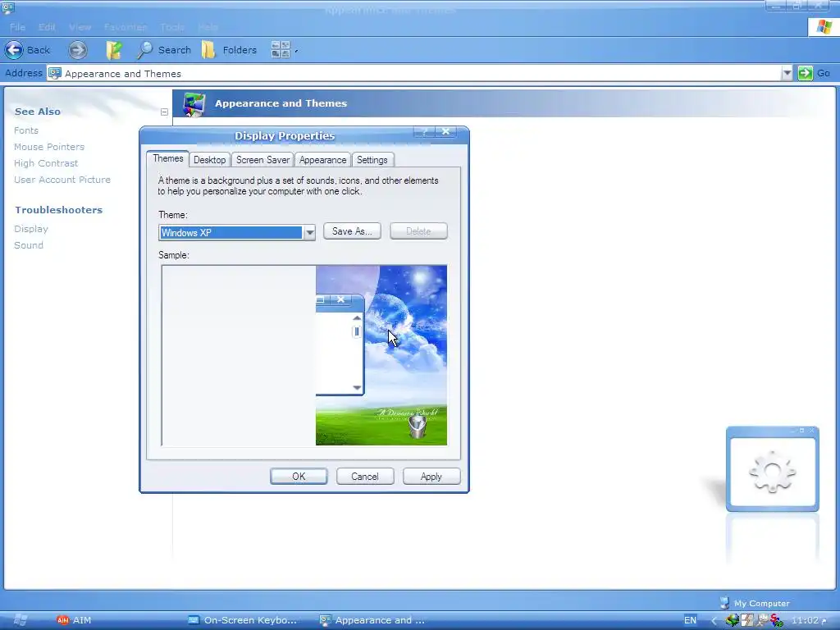The image size is (840, 630).
Task: Click My Computer in status bar
Action: [x=755, y=603]
